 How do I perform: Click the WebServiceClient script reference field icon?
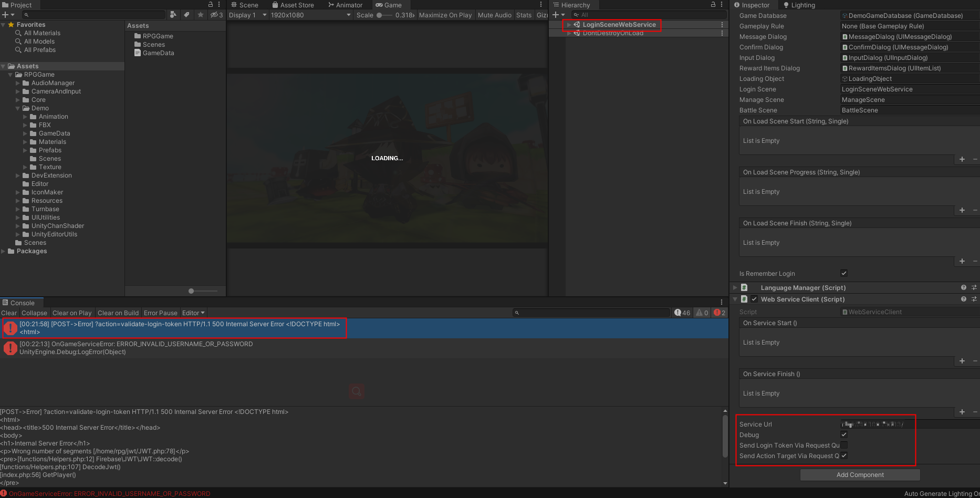pos(845,312)
